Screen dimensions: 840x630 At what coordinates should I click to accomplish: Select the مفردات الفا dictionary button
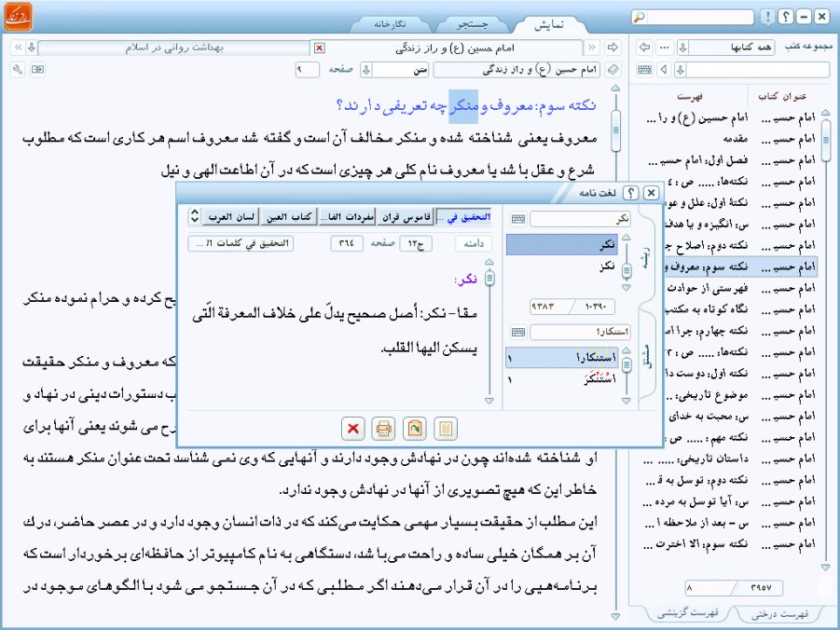point(347,217)
